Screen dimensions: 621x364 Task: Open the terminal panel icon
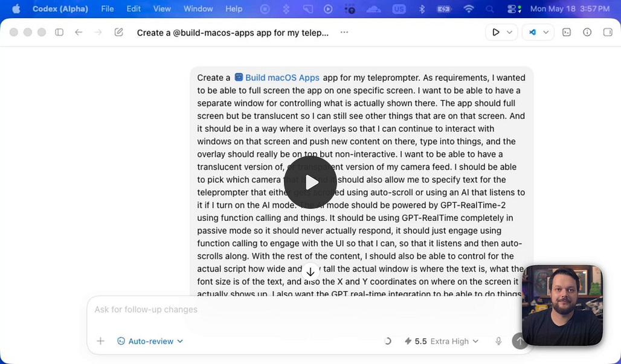[567, 33]
